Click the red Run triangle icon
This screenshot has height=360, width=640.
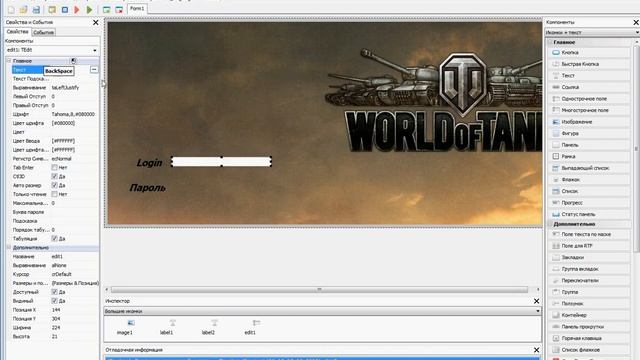pyautogui.click(x=77, y=9)
